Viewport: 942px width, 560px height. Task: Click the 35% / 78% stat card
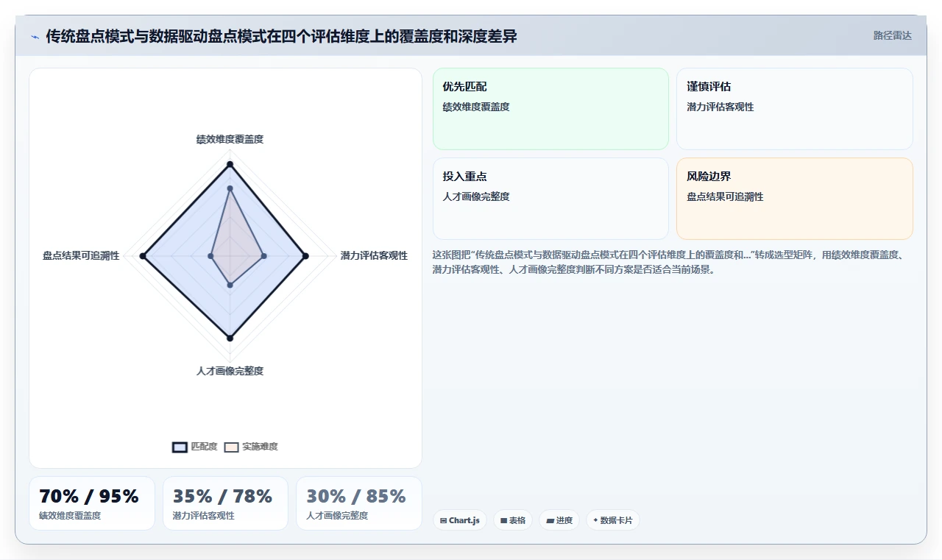[x=225, y=503]
